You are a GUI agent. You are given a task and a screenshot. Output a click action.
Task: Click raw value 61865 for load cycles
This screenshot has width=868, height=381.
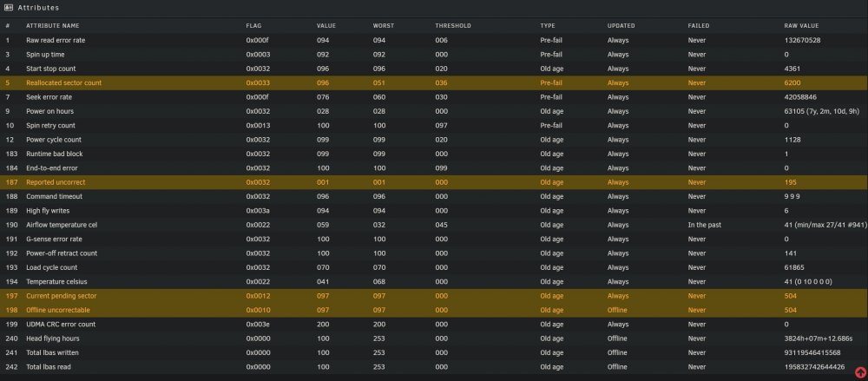(x=794, y=267)
